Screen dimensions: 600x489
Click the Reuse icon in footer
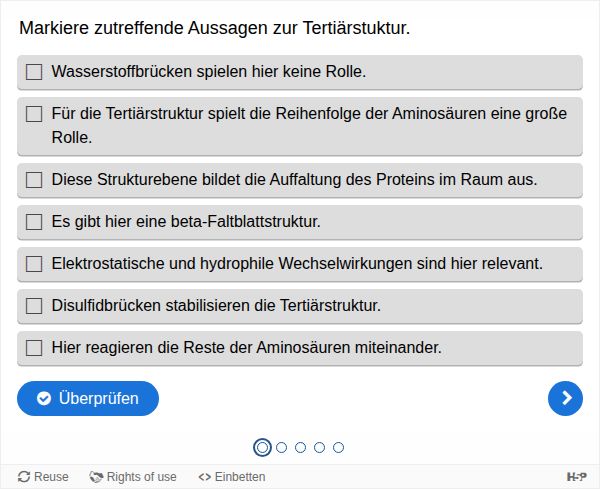24,477
